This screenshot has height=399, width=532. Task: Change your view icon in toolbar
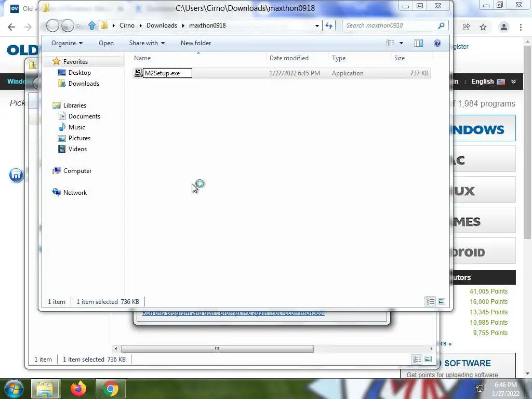click(x=390, y=43)
